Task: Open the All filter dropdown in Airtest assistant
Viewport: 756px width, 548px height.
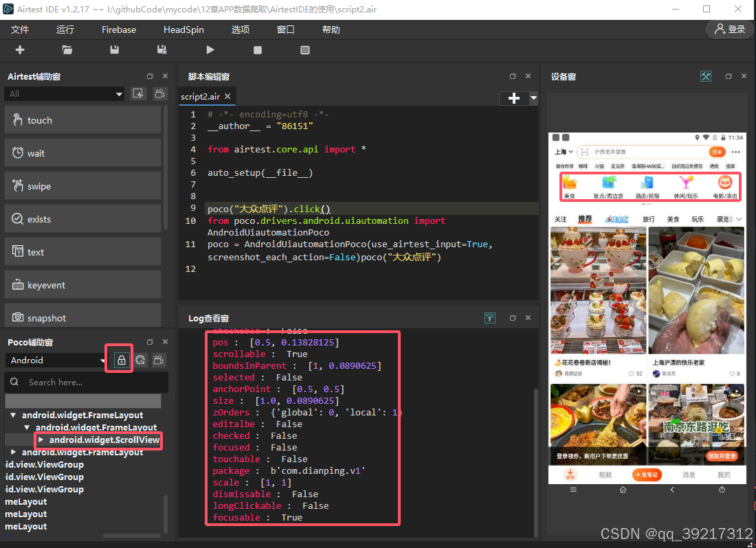Action: (65, 94)
